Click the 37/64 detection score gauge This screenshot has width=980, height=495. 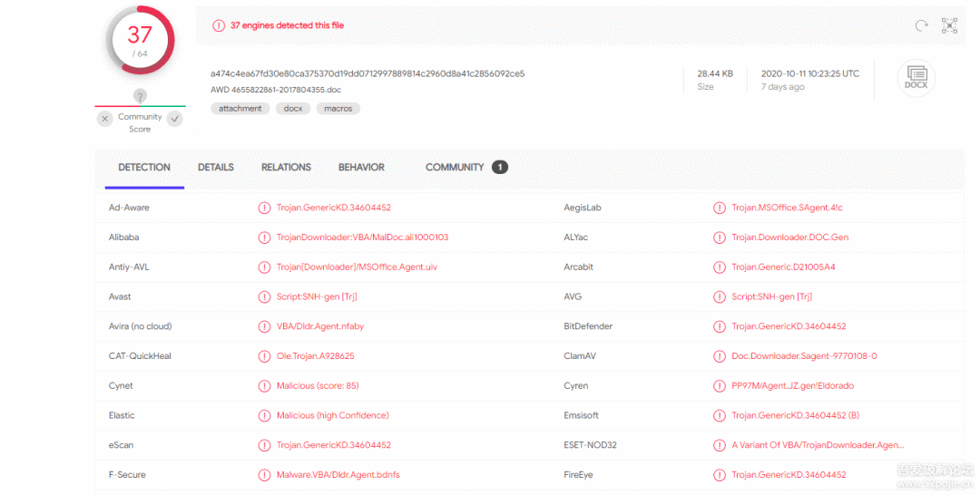click(140, 40)
